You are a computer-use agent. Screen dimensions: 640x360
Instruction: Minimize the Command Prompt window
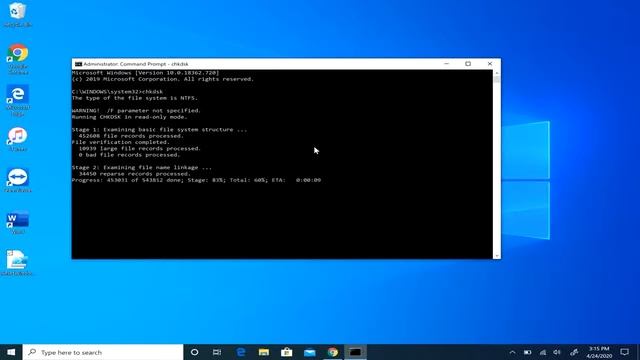pyautogui.click(x=447, y=64)
